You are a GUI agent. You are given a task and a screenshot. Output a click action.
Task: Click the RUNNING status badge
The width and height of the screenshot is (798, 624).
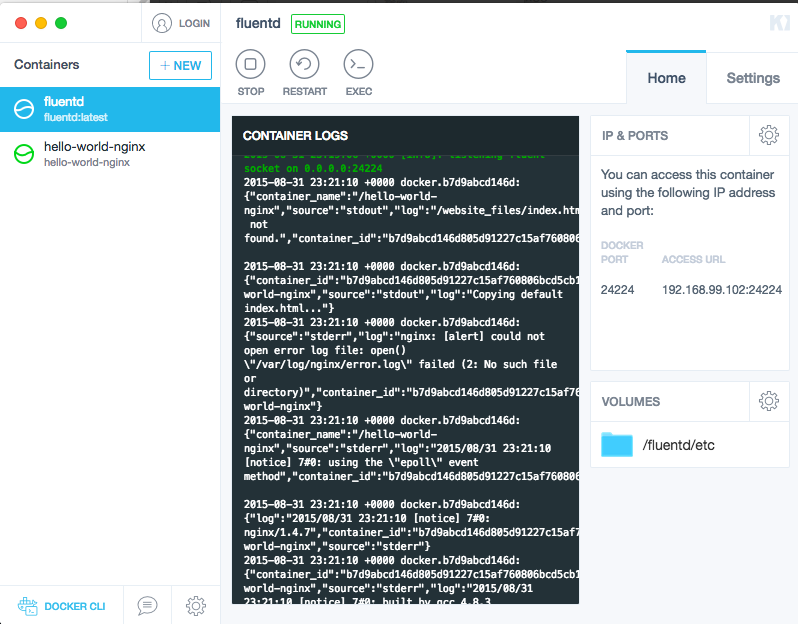[318, 24]
